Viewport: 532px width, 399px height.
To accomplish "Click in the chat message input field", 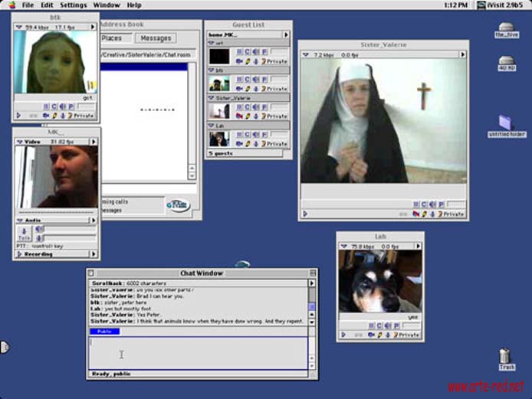I will coord(198,354).
